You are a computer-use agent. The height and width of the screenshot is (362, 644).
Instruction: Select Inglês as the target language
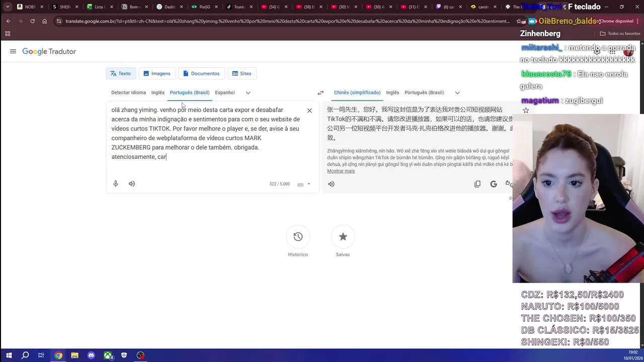click(392, 93)
